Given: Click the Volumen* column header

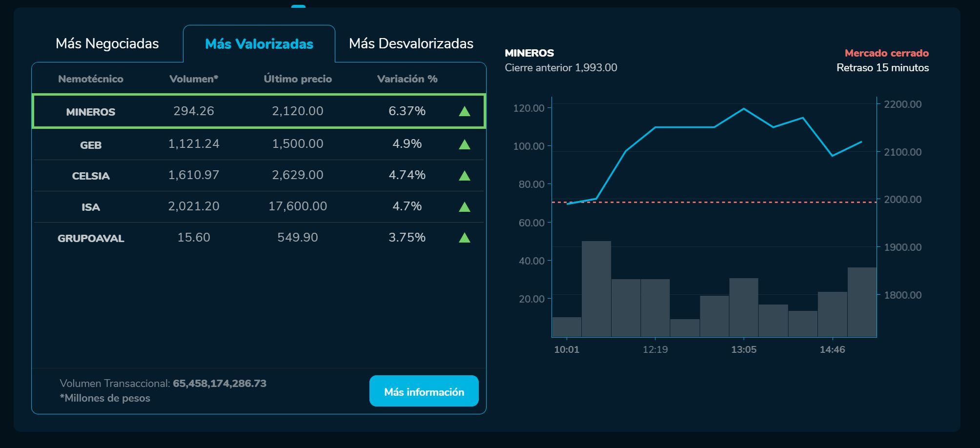Looking at the screenshot, I should pyautogui.click(x=194, y=78).
